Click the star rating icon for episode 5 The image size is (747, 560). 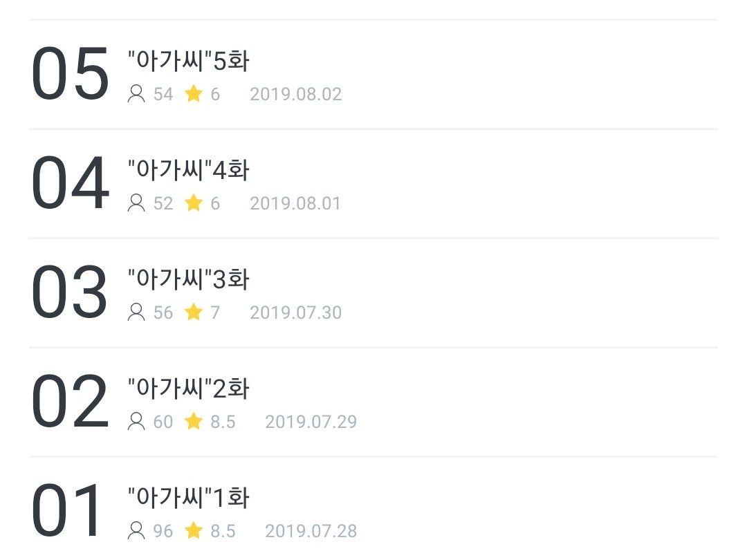194,94
